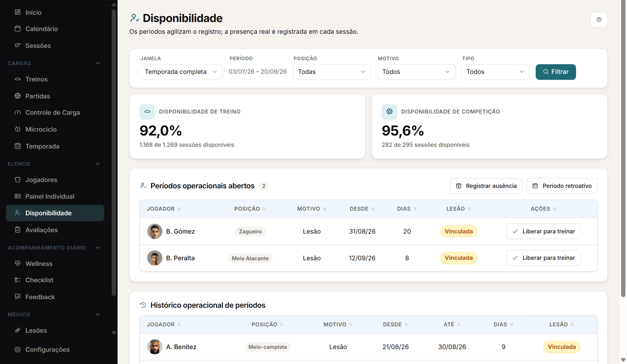Click the Controle de Carga gauge icon
Image resolution: width=627 pixels, height=364 pixels.
click(x=18, y=113)
